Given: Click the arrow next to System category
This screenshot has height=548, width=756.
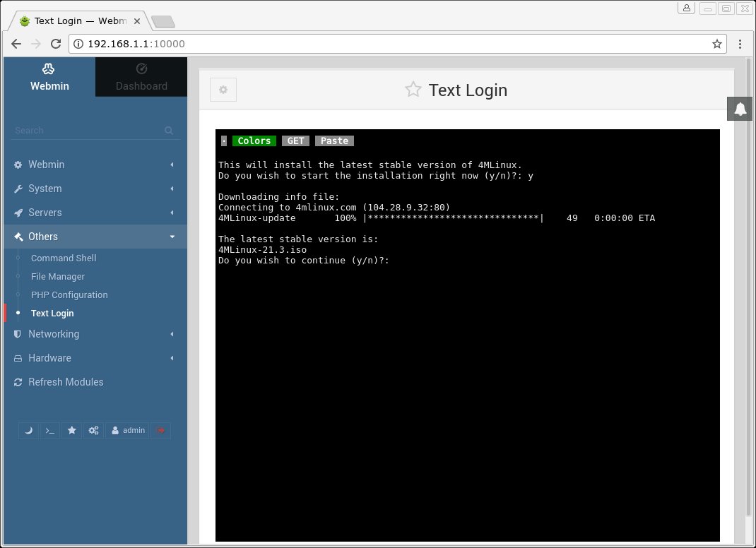Looking at the screenshot, I should tap(172, 189).
